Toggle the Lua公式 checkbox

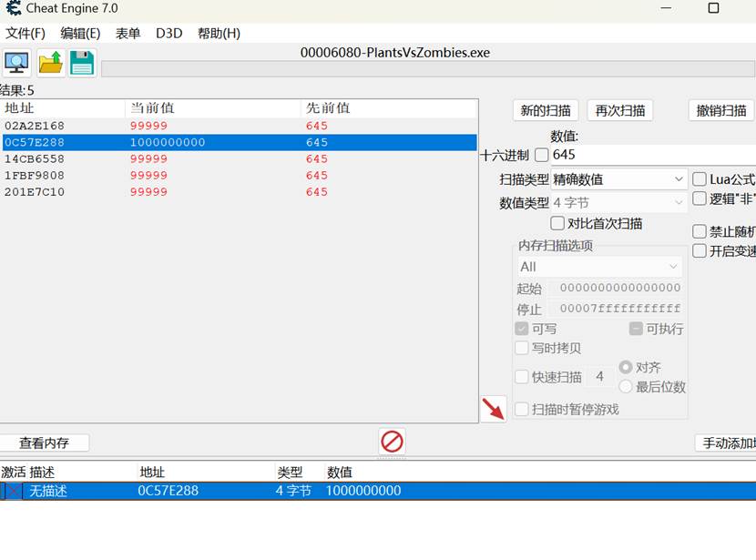[x=700, y=179]
